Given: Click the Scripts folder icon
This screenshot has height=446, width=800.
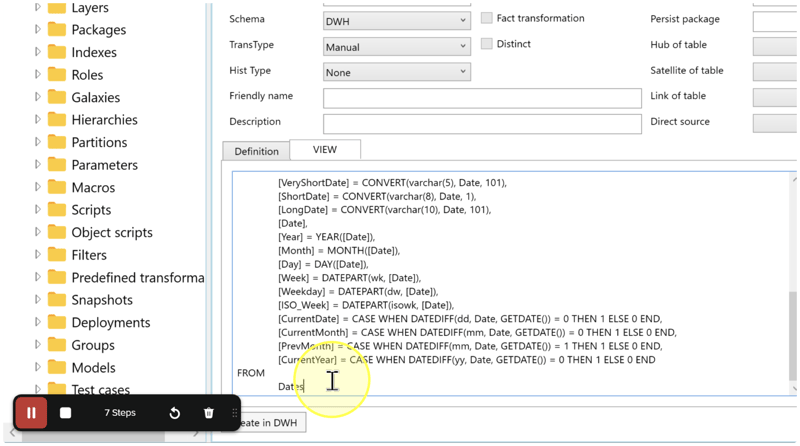Looking at the screenshot, I should click(x=57, y=209).
